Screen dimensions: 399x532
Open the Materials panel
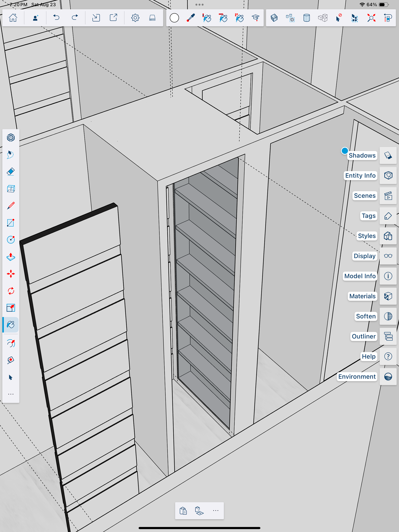(x=388, y=296)
